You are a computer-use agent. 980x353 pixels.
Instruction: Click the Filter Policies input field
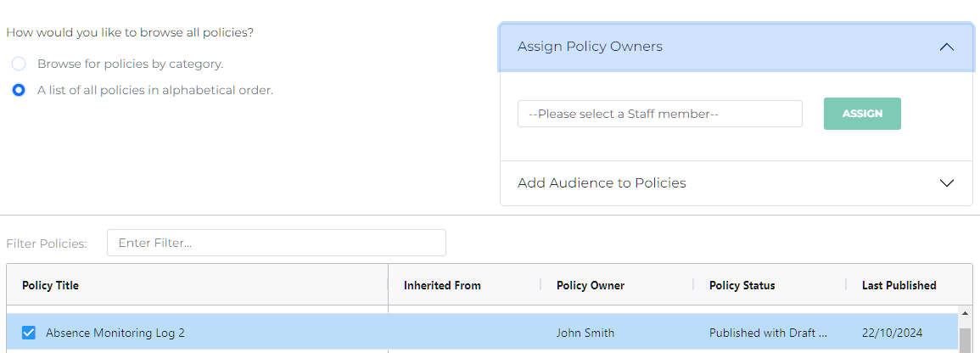coord(276,243)
